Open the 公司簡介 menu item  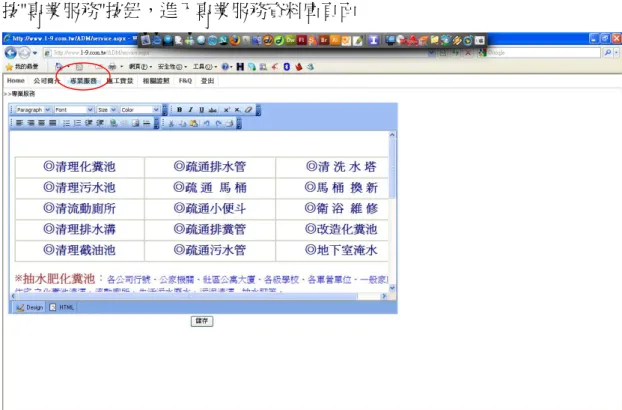[x=46, y=80]
